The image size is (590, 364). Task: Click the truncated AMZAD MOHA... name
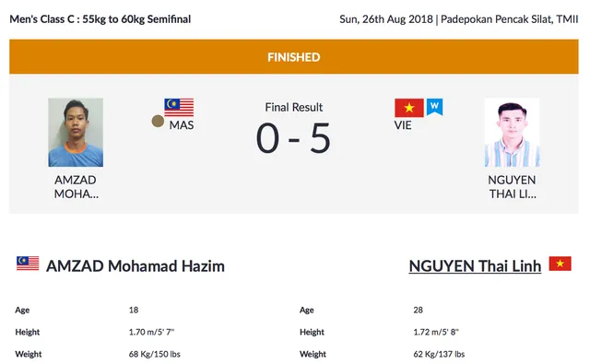76,187
